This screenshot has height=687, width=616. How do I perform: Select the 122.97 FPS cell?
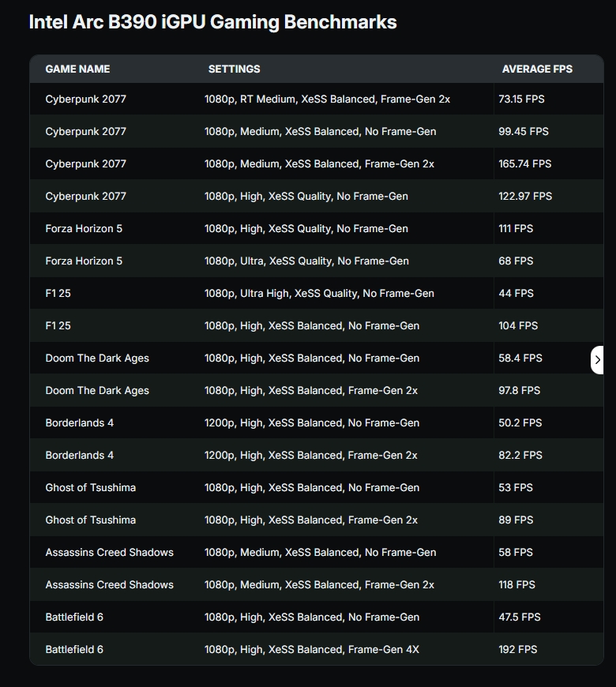tap(525, 197)
